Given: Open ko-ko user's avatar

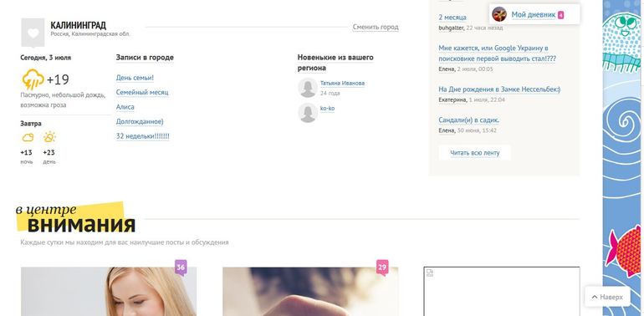Looking at the screenshot, I should tap(308, 113).
